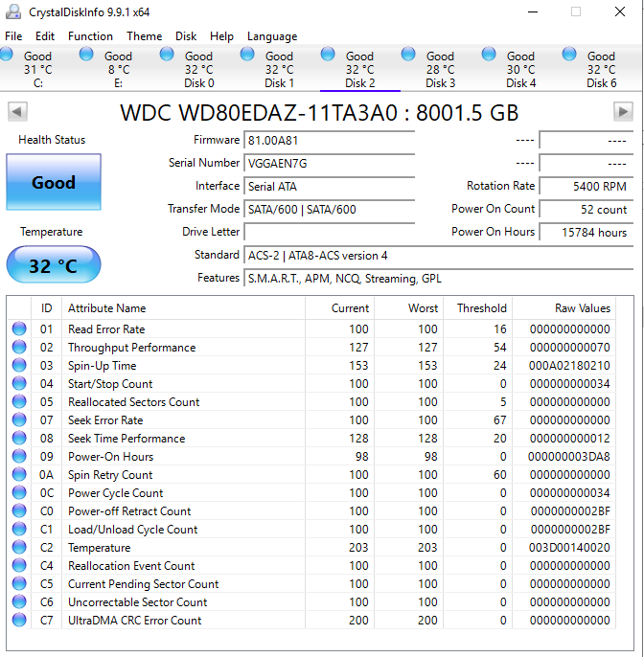Viewport: 644px width, 657px height.
Task: Click the blue status orb for Disk 6
Action: point(569,54)
